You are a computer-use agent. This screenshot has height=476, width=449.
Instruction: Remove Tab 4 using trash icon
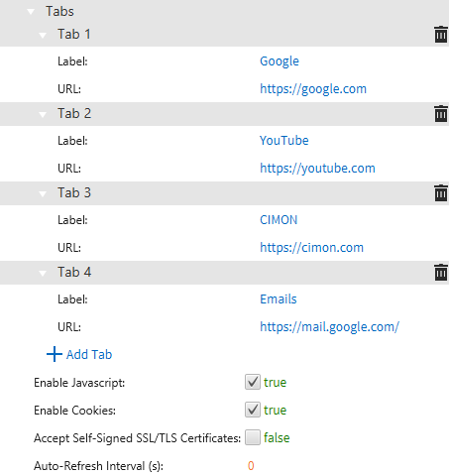point(441,273)
